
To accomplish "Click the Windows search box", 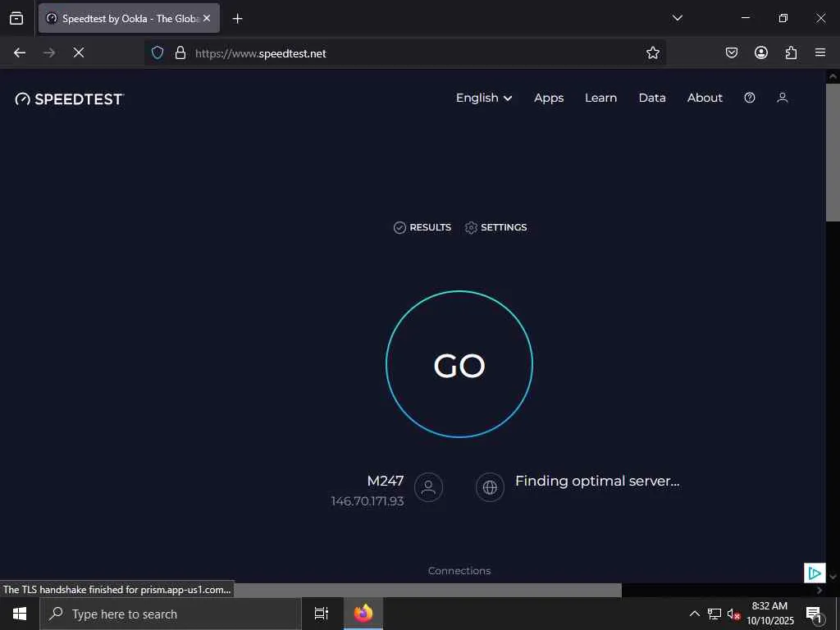I will [x=171, y=614].
